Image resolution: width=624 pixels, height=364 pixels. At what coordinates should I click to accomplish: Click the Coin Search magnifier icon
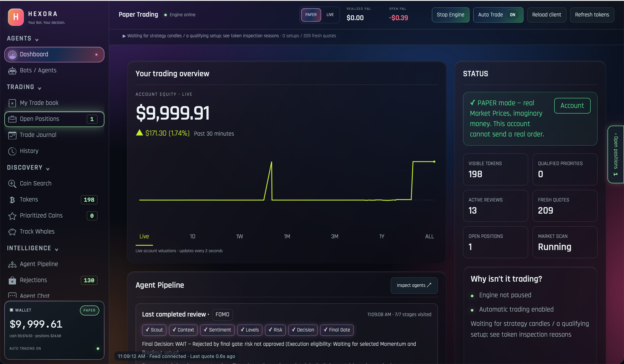pyautogui.click(x=12, y=184)
